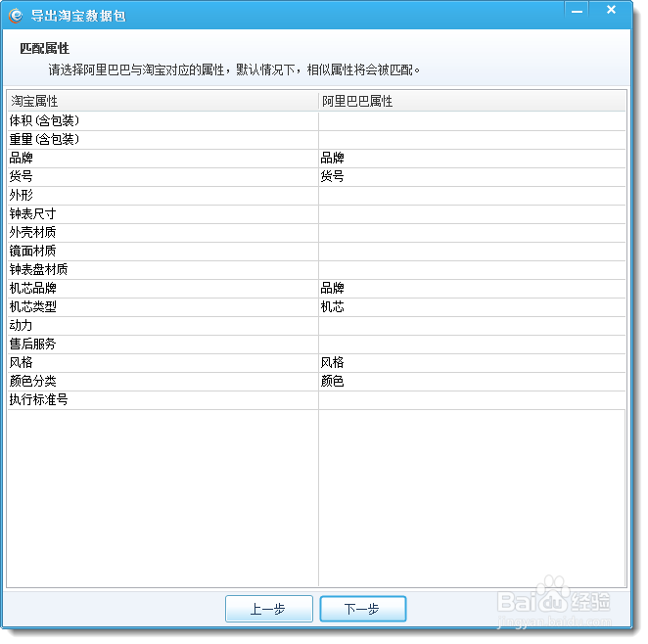Open Alibaba 风格 attribute cell
Screen dimensions: 648x644
click(x=473, y=363)
